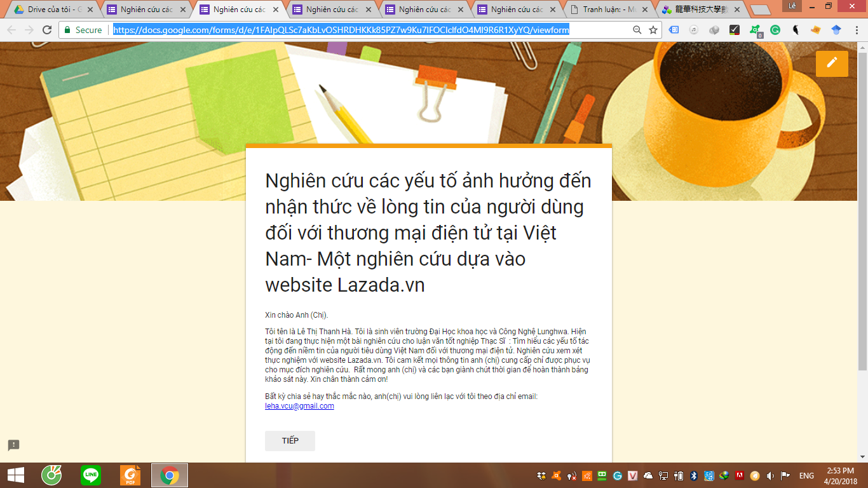Screen dimensions: 868x488
Task: Report a problem with exclamation icon
Action: click(14, 445)
